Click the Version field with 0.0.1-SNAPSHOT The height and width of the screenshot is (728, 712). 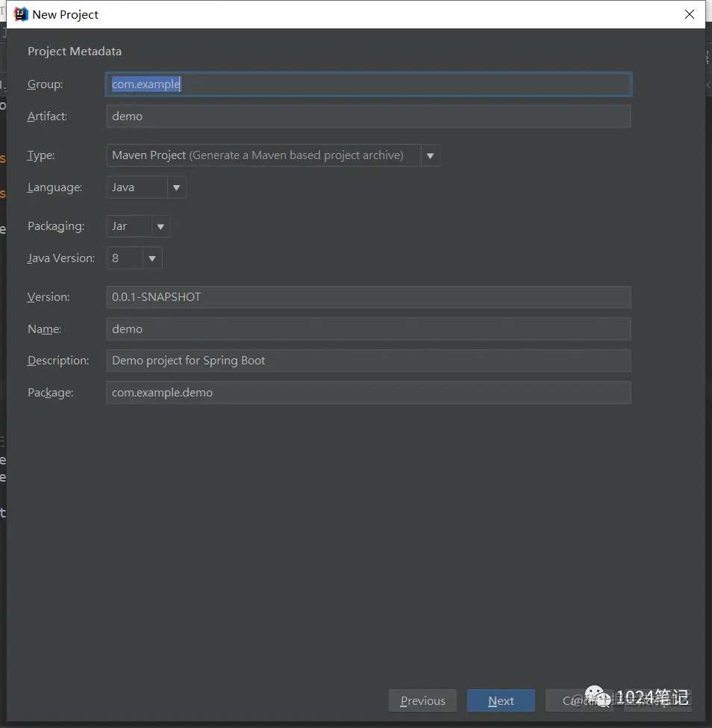click(x=368, y=297)
